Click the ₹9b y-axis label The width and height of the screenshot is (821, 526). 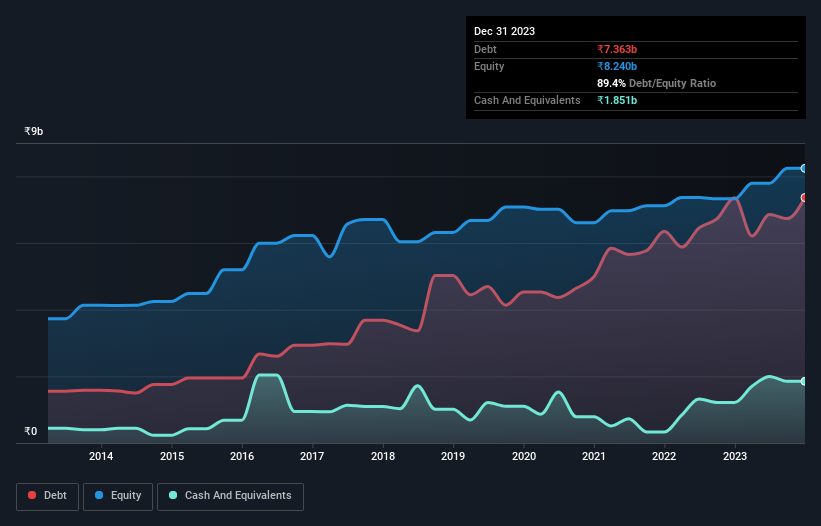(34, 131)
